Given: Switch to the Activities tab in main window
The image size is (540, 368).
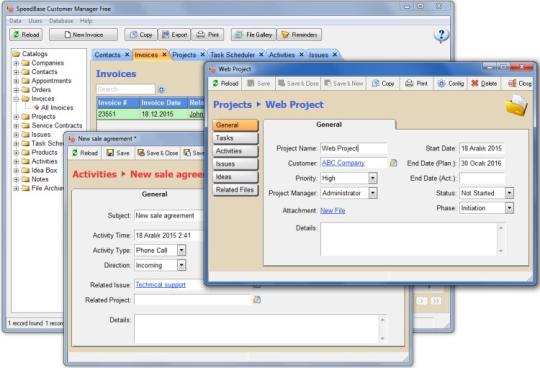Looking at the screenshot, I should [x=282, y=55].
